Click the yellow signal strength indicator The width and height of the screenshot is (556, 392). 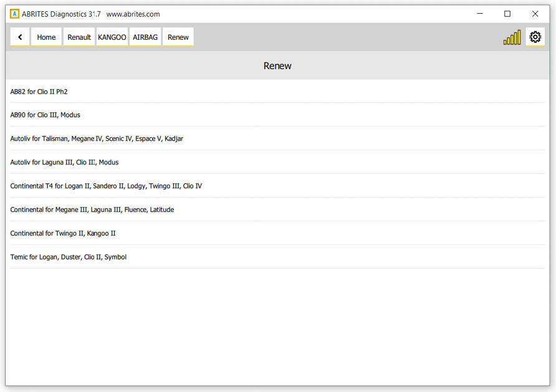pos(512,38)
